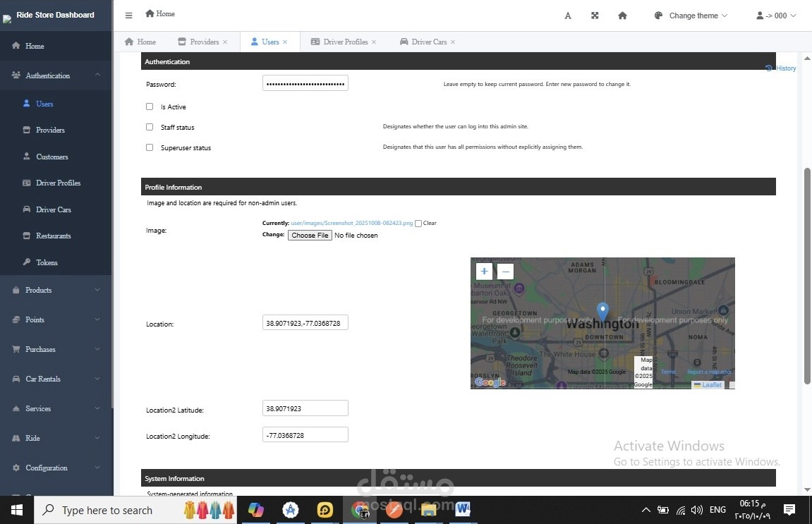812x524 pixels.
Task: Switch to the Users tab
Action: pyautogui.click(x=269, y=42)
